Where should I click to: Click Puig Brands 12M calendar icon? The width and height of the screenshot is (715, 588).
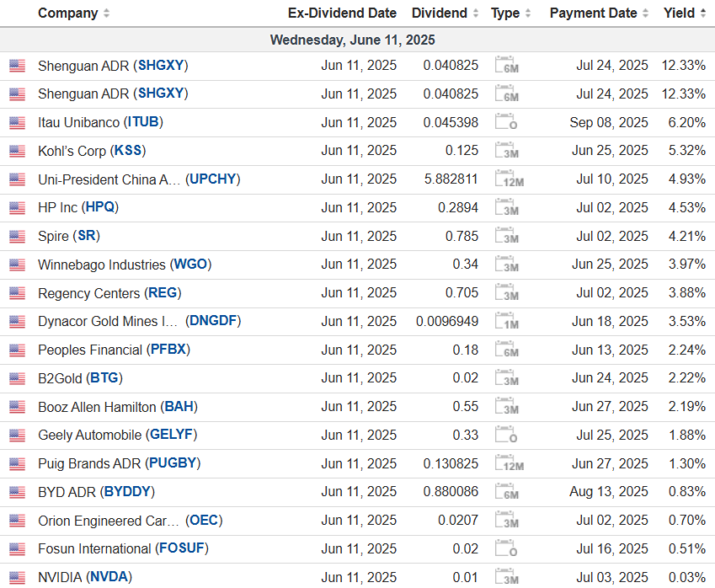510,463
